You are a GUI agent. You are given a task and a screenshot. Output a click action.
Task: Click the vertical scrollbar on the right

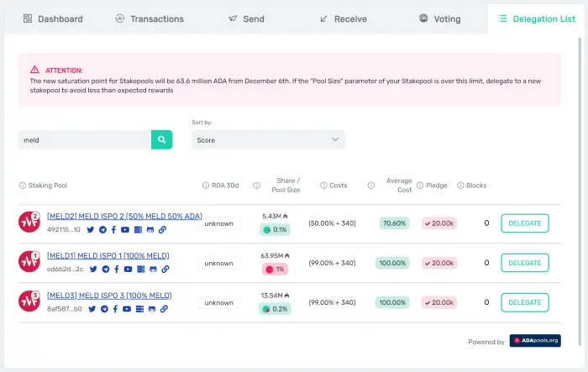coord(580,191)
